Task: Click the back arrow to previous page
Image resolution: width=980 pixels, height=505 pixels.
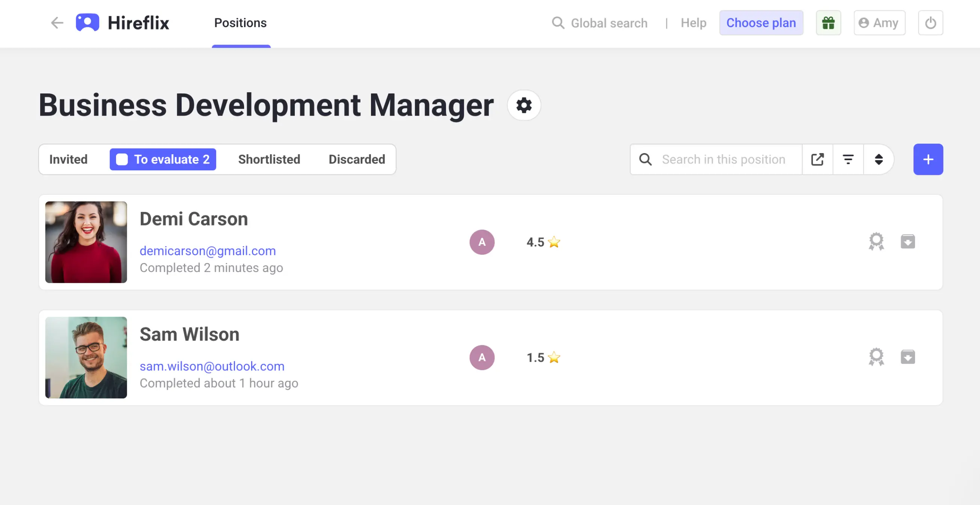Action: tap(56, 23)
